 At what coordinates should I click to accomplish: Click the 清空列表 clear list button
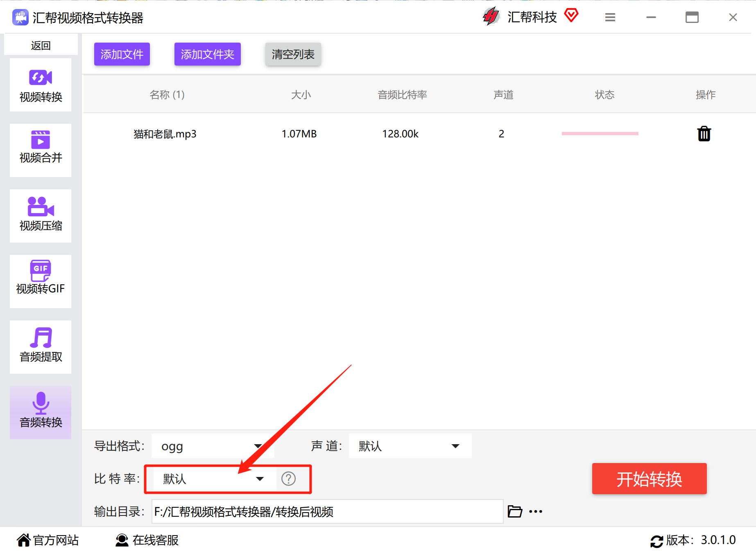click(x=293, y=54)
